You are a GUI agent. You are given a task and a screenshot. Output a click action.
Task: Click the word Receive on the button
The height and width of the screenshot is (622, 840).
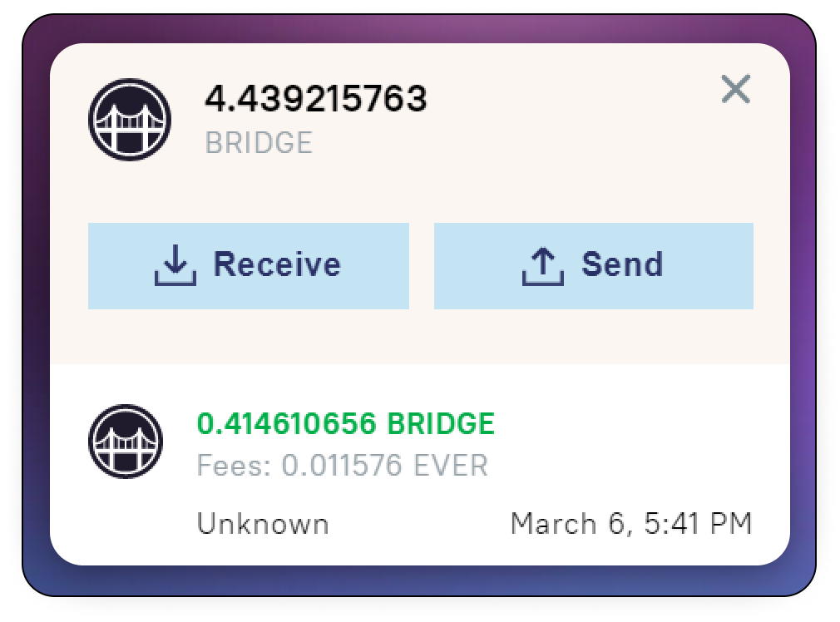(277, 264)
